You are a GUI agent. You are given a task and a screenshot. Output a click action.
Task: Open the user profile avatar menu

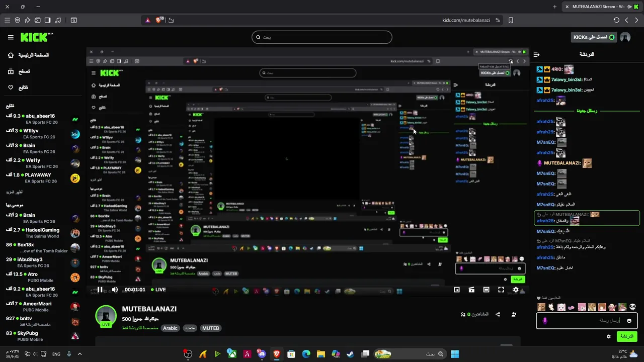pyautogui.click(x=625, y=37)
